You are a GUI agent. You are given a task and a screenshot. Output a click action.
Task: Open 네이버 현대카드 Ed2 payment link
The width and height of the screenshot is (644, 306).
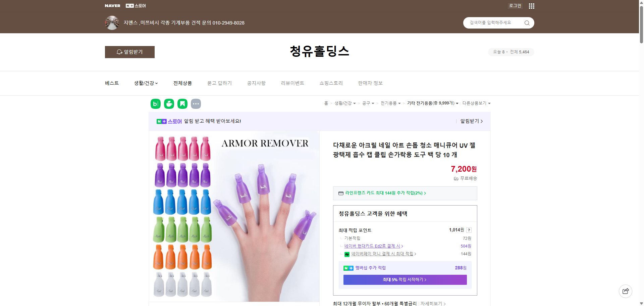coord(372,246)
